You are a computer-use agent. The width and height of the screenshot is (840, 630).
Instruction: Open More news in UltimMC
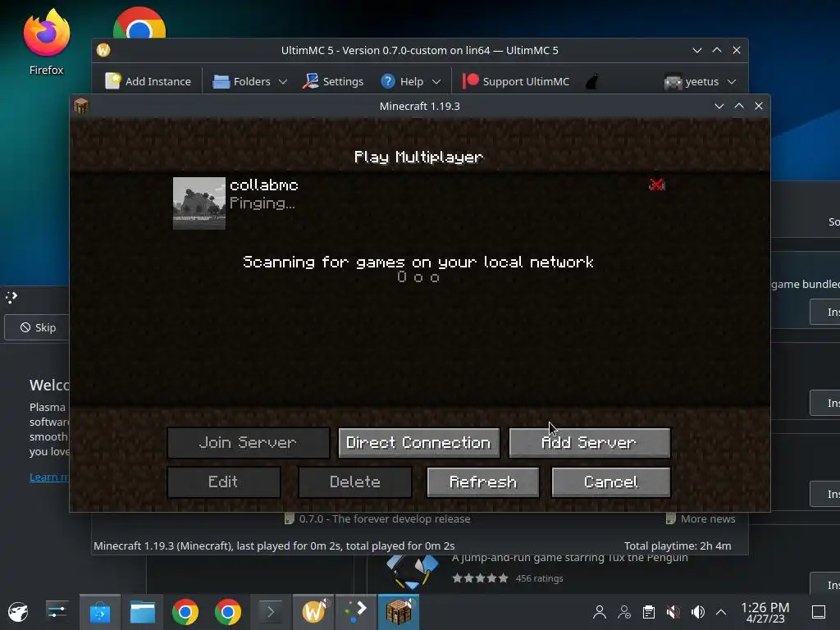(x=701, y=518)
